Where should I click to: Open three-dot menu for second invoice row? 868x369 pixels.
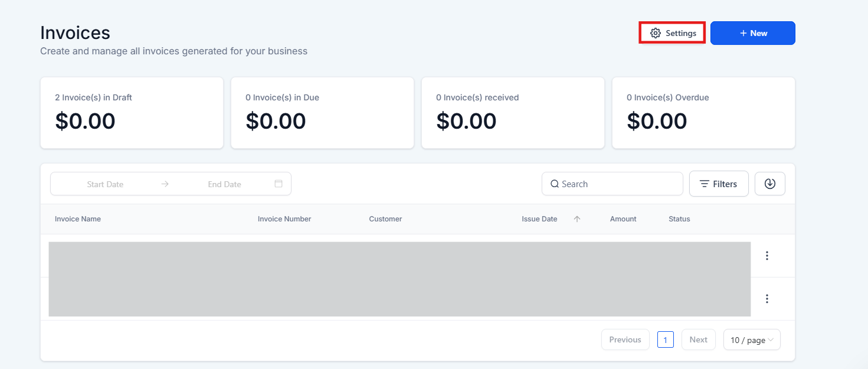pos(767,299)
